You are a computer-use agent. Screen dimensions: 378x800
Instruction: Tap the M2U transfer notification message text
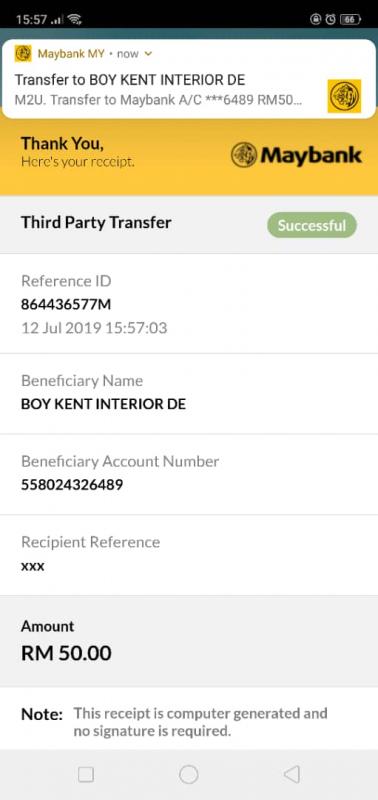pos(158,99)
